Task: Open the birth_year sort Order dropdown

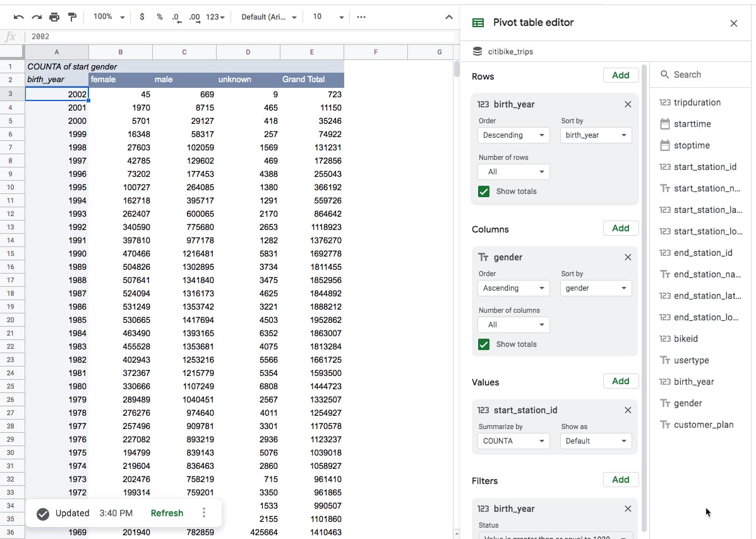Action: pos(513,135)
